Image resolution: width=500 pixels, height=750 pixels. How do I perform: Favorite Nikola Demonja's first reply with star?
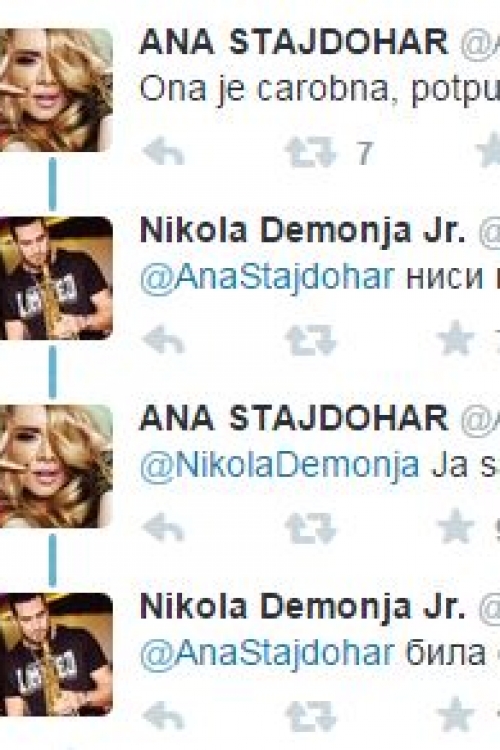455,338
